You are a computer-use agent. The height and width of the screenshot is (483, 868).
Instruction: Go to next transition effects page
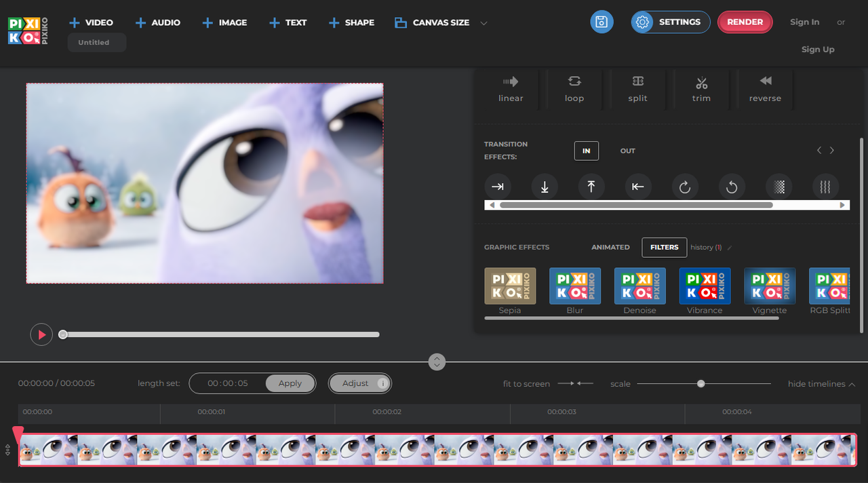click(x=832, y=151)
